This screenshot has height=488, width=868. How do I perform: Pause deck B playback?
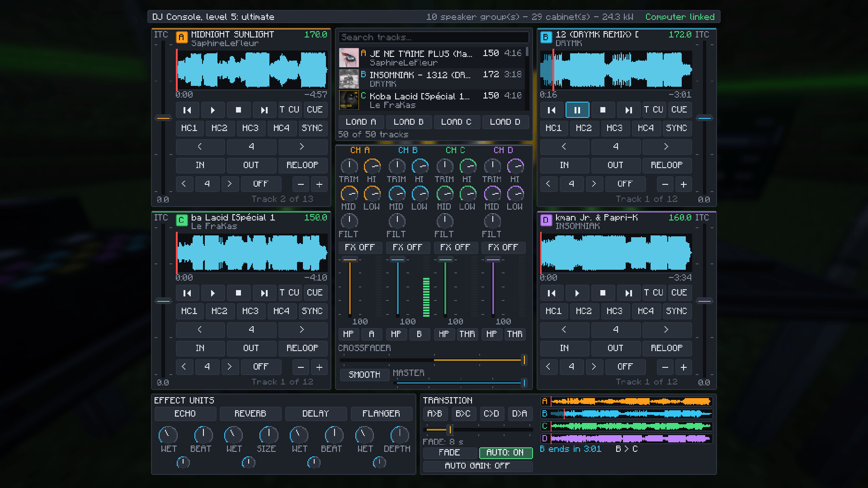pyautogui.click(x=577, y=110)
